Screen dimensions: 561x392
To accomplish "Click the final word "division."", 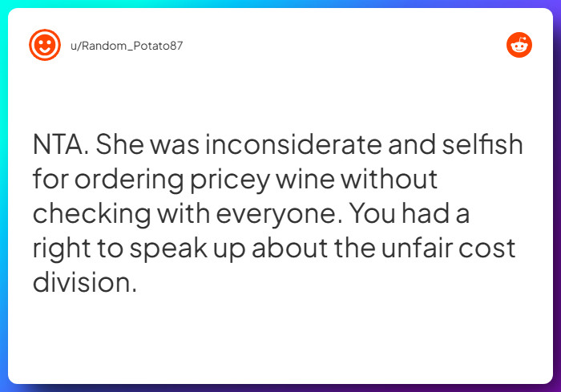I will point(85,283).
